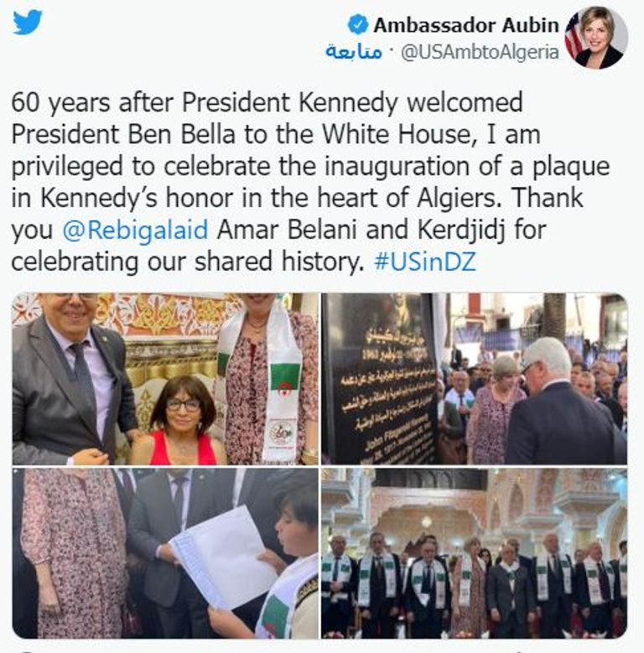Visit the @USAmbtoAlgeria handle
This screenshot has width=644, height=653.
(480, 52)
